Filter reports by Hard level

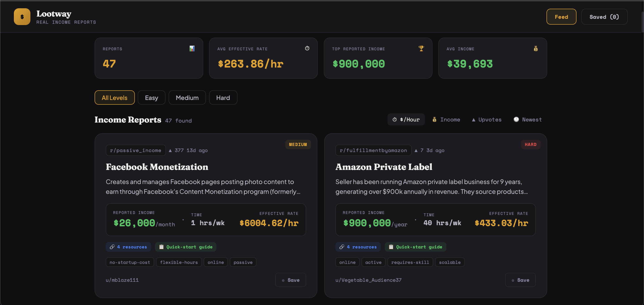(x=223, y=97)
